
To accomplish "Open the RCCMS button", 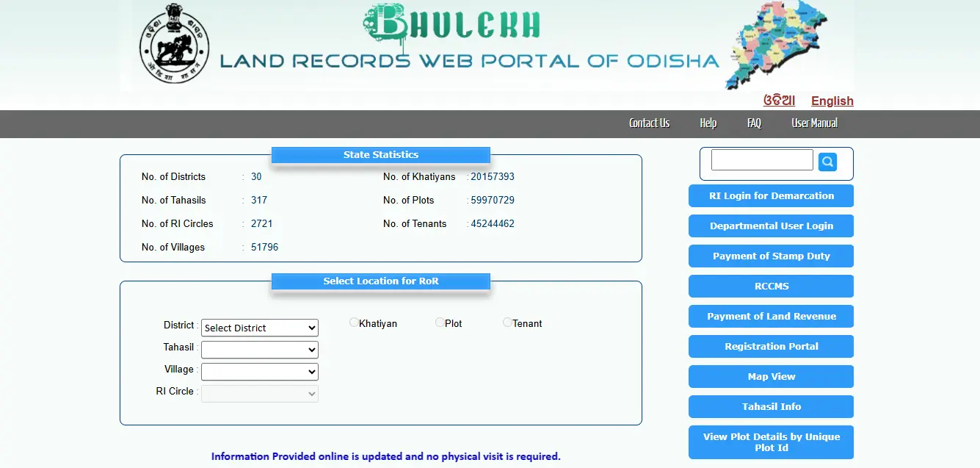I will tap(772, 287).
